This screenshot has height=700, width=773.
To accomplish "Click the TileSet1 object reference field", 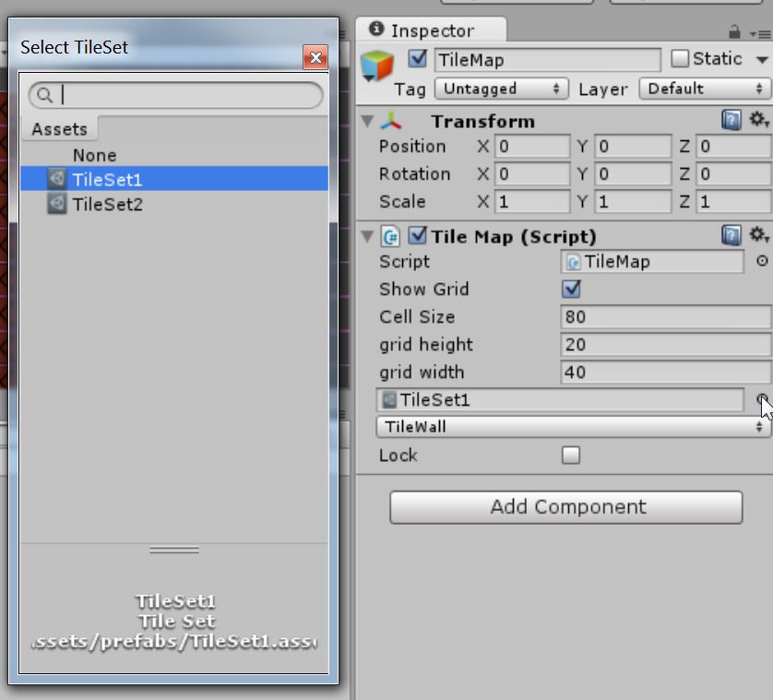I will (560, 399).
